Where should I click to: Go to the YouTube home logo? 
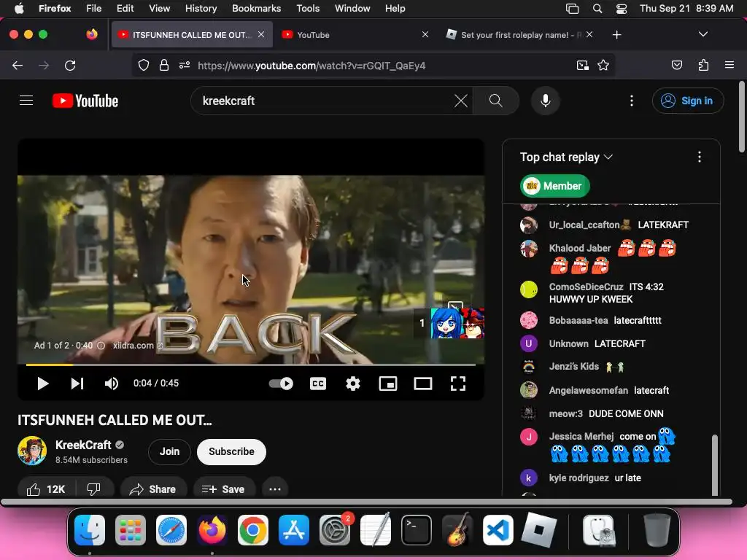click(x=85, y=101)
